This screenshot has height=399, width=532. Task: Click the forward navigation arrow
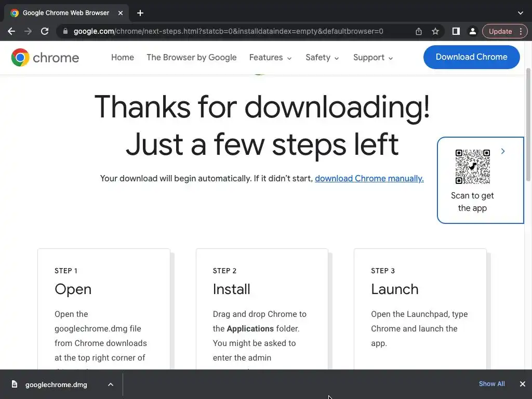click(x=28, y=31)
